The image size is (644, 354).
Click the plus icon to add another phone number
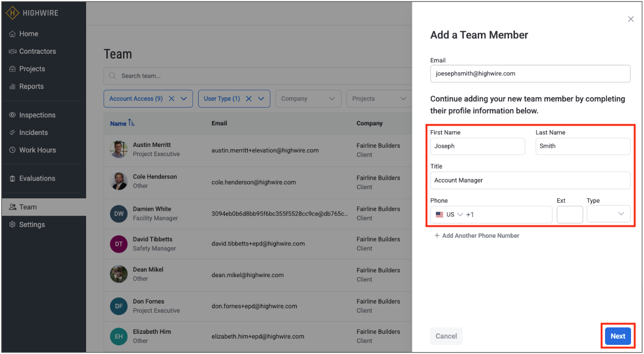click(x=437, y=236)
